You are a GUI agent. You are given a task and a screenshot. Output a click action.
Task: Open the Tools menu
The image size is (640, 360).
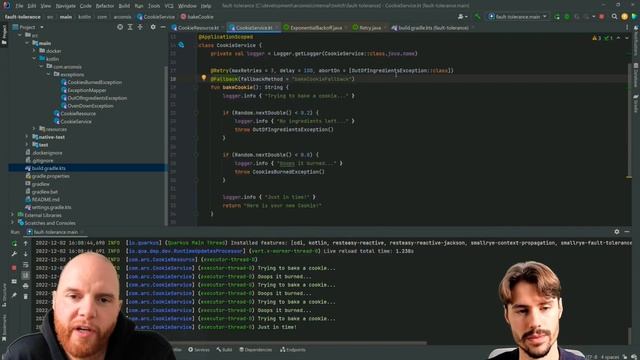(x=154, y=6)
